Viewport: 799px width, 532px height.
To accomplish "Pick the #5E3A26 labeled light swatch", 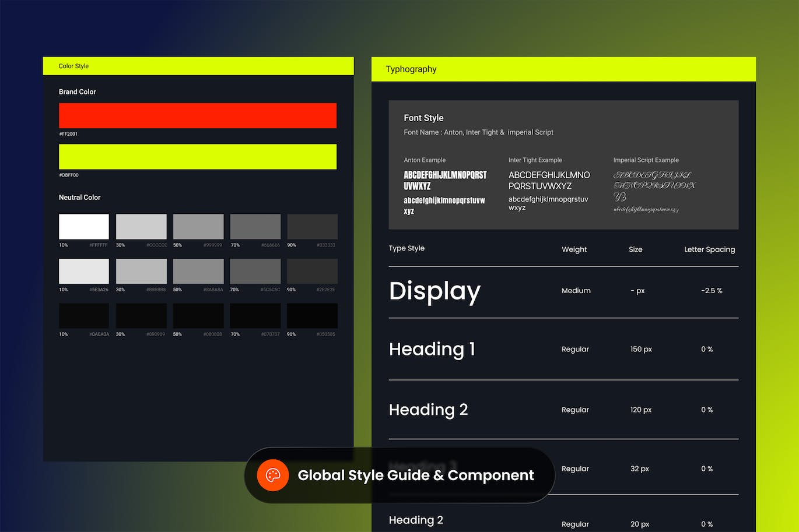I will pos(84,272).
